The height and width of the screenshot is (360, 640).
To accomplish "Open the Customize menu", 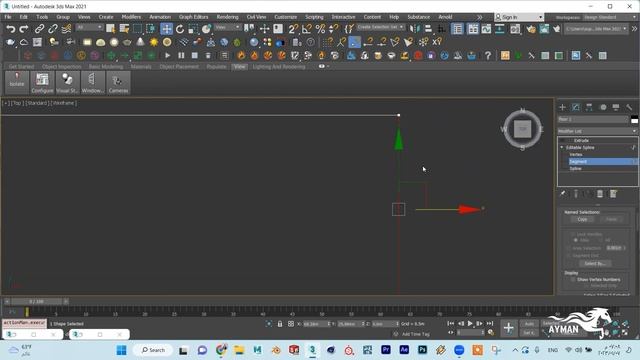I will pyautogui.click(x=285, y=17).
